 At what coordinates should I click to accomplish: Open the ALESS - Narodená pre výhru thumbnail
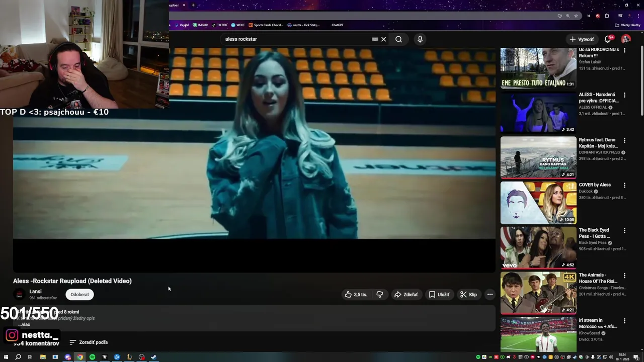pyautogui.click(x=538, y=112)
